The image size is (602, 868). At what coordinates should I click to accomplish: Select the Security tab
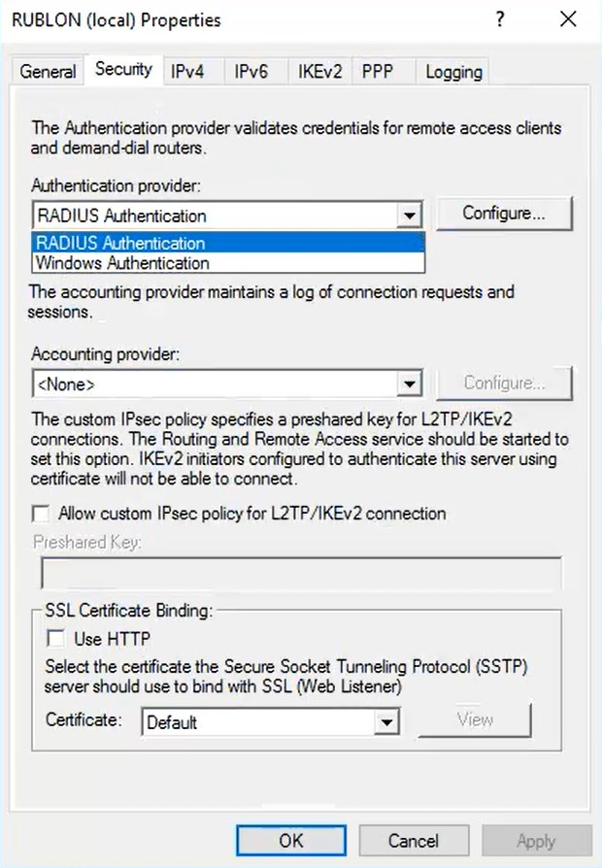(123, 69)
